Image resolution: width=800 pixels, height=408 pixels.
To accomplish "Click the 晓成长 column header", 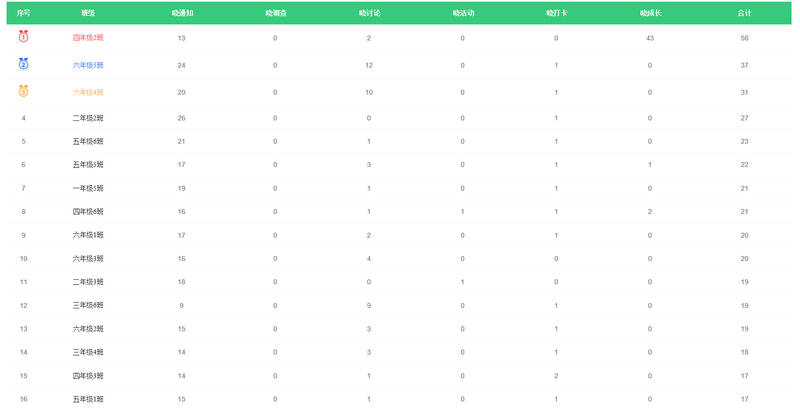I will point(650,13).
